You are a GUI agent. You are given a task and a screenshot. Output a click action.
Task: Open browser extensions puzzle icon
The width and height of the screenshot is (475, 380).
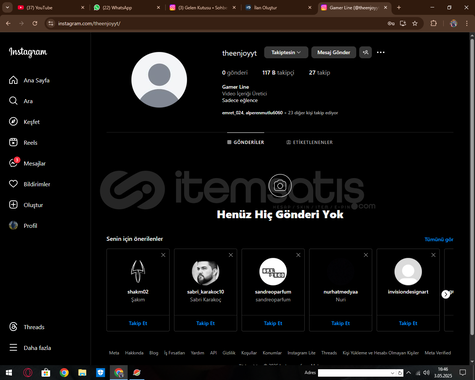point(433,23)
